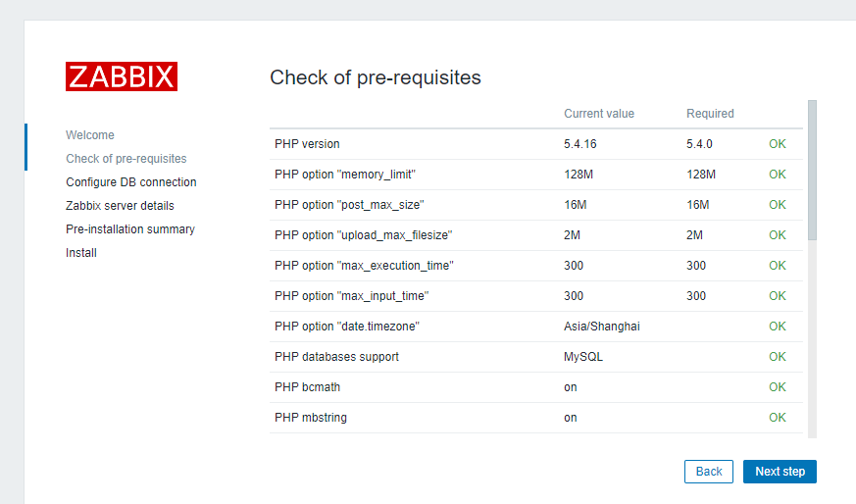Click the Asia/Shanghai timezone value
Screen dimensions: 856x504
602,327
